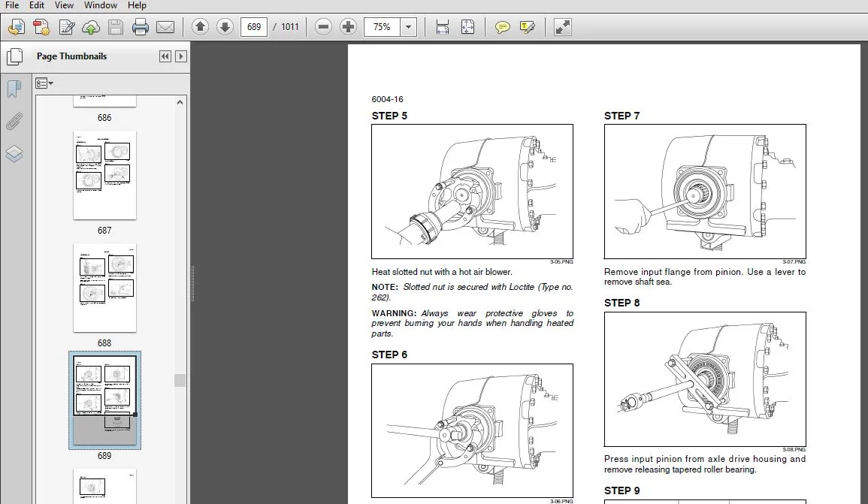Click the fit one full page icon
Viewport: 868px width, 504px height.
click(467, 26)
